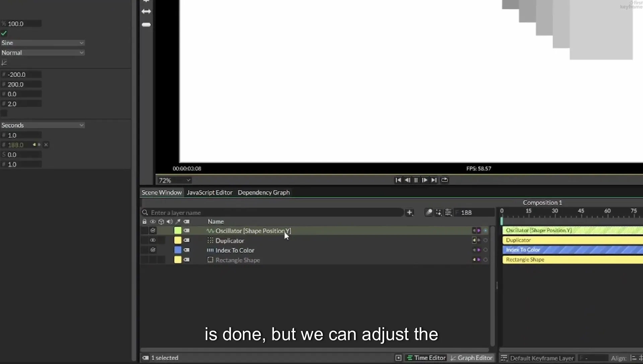Image resolution: width=643 pixels, height=364 pixels.
Task: Open the Dependency Graph tab
Action: [264, 192]
